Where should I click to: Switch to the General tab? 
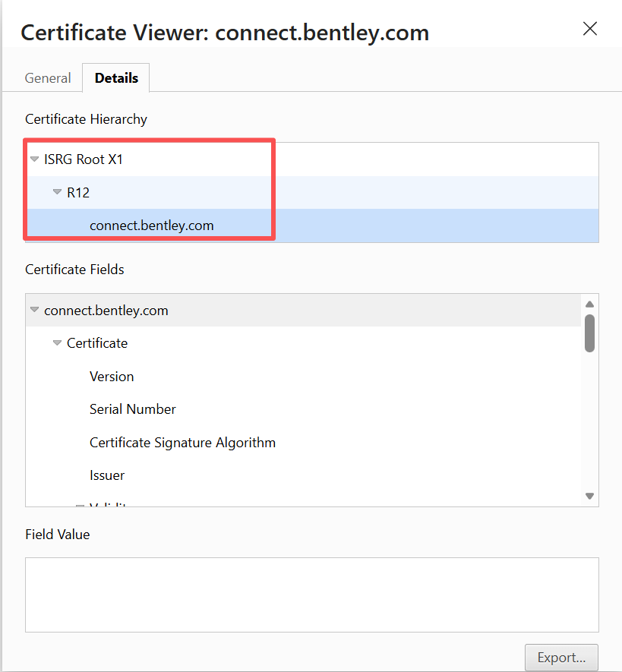pos(48,78)
